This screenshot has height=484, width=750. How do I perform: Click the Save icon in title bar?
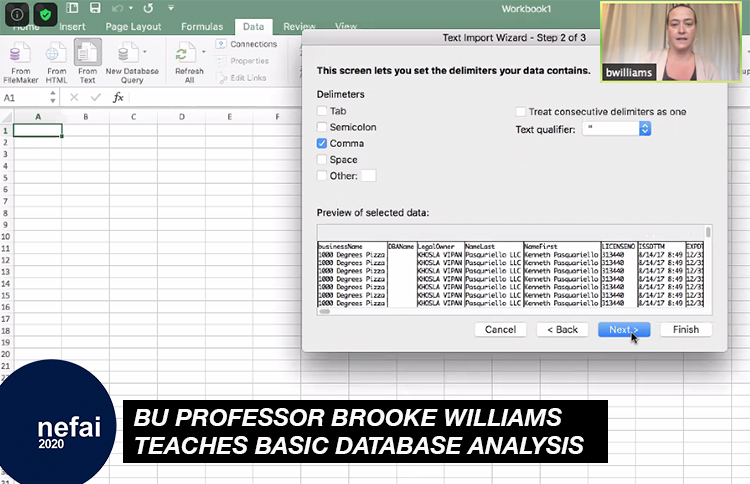pos(94,8)
